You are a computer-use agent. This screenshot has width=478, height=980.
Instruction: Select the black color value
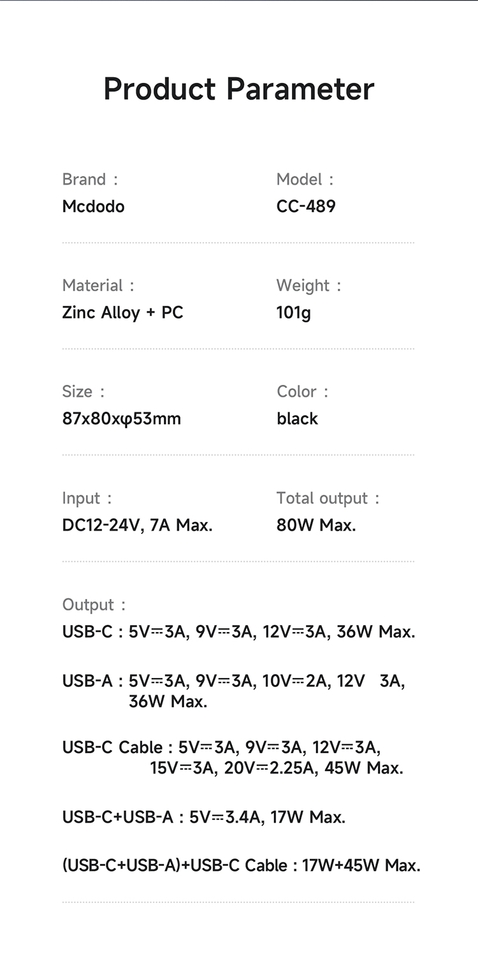coord(297,419)
